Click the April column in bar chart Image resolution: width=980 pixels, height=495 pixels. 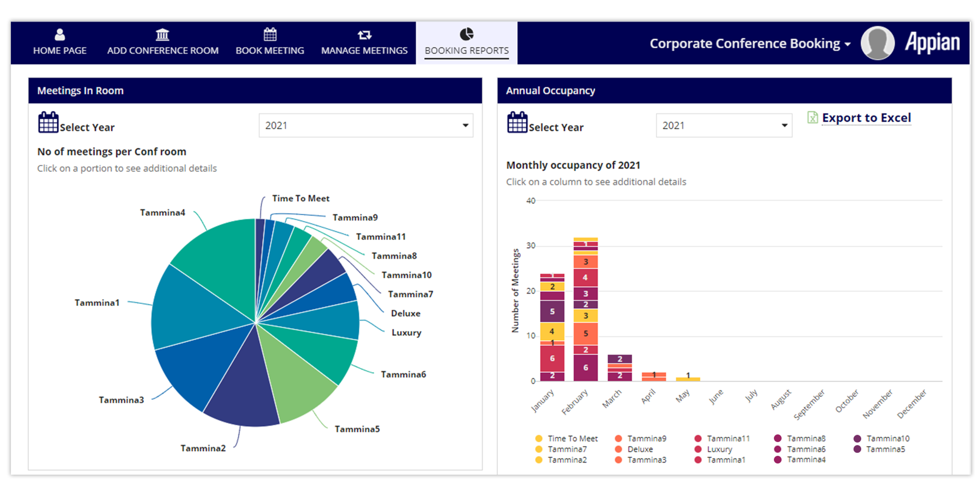(654, 377)
